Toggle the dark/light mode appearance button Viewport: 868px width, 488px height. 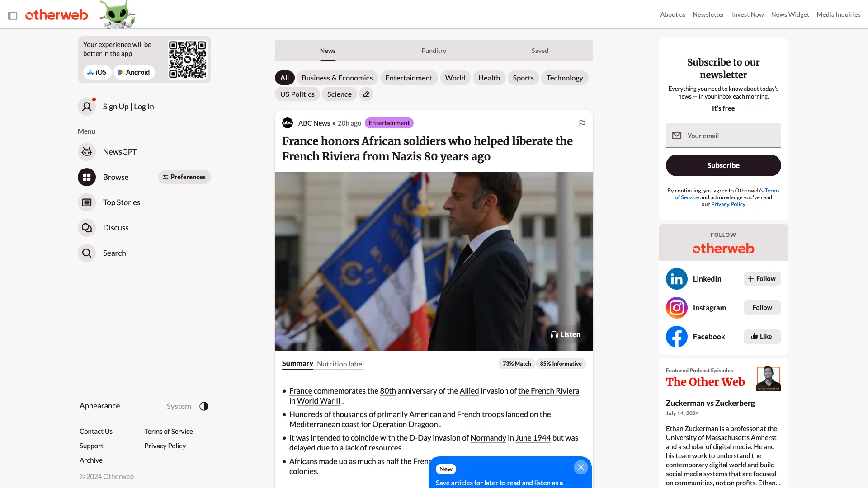pyautogui.click(x=203, y=406)
